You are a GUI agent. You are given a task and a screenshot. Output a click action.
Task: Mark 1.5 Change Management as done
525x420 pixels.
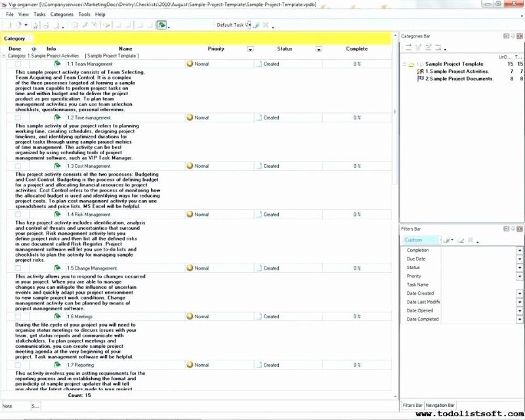[x=17, y=268]
